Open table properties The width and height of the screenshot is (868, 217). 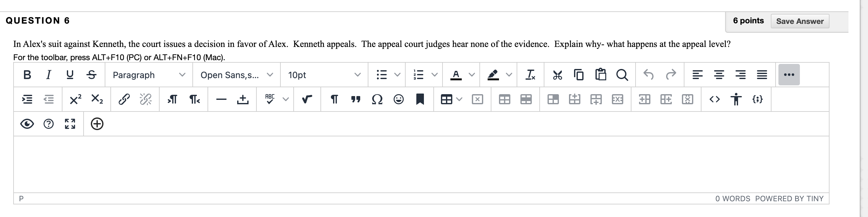[504, 99]
